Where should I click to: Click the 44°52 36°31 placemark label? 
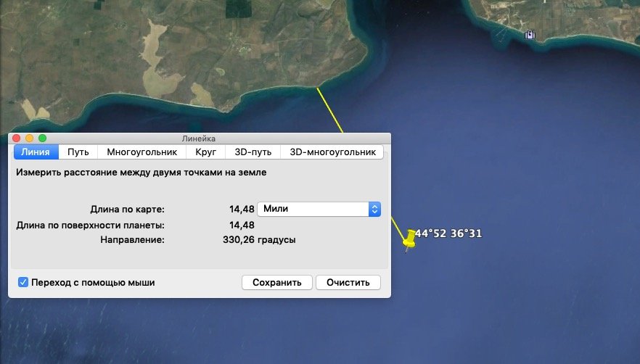point(448,233)
